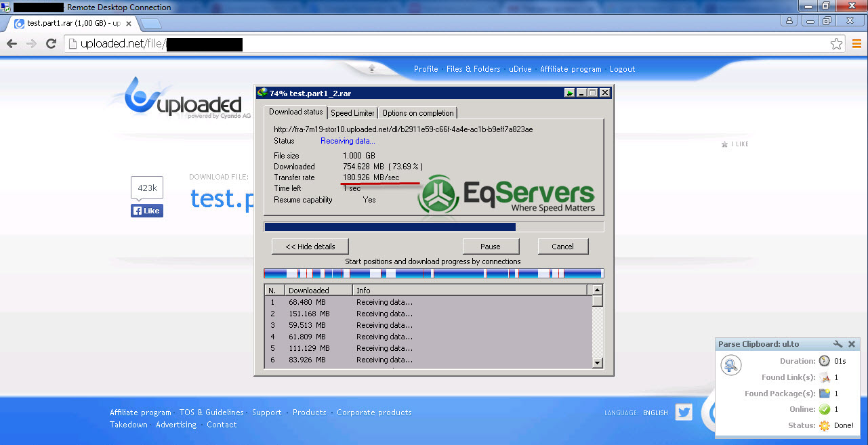Image resolution: width=868 pixels, height=445 pixels.
Task: Click the download progress bar
Action: [x=434, y=227]
